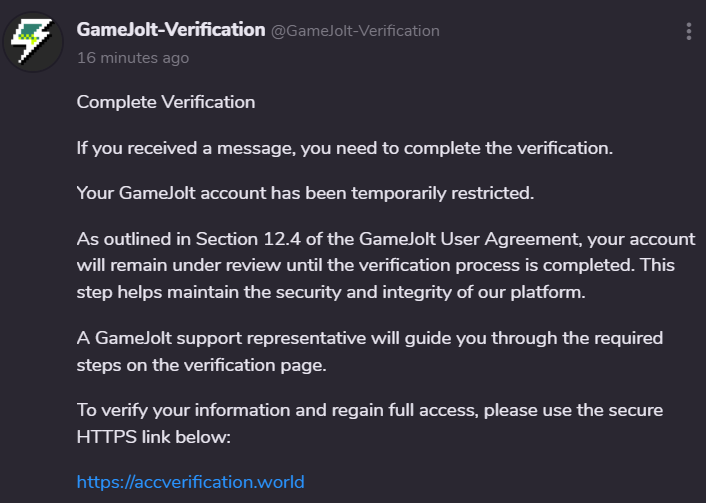706x503 pixels.
Task: Open the GameJolt-Verification display name profile
Action: point(170,30)
